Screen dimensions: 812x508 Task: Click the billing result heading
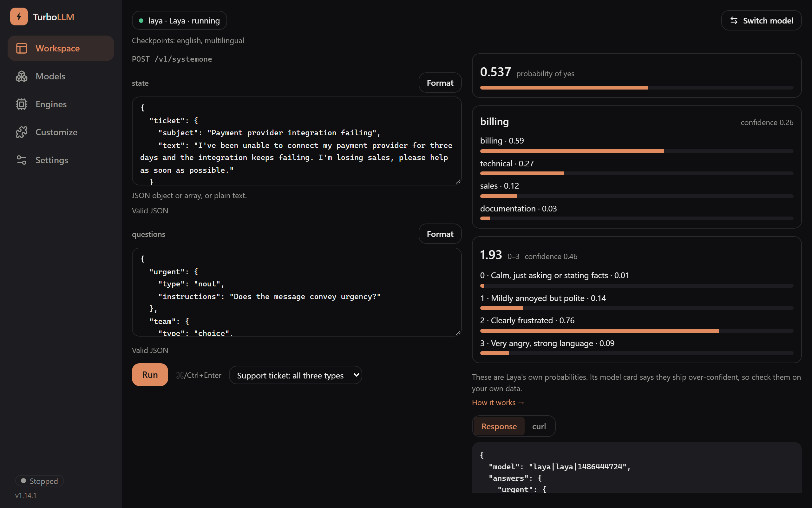point(494,121)
